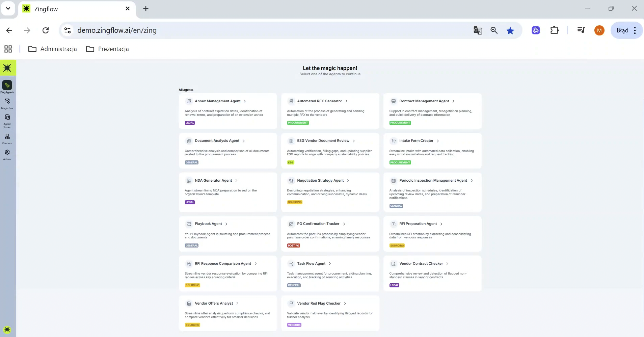Open Admin settings gear in sidebar

point(7,153)
